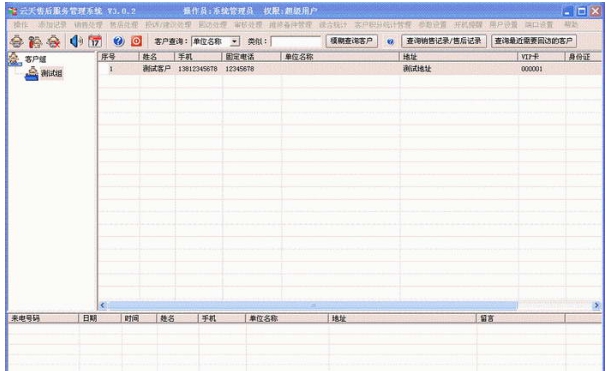Click the 留言 column header in call log
Image resolution: width=606 pixels, height=371 pixels.
tap(520, 318)
